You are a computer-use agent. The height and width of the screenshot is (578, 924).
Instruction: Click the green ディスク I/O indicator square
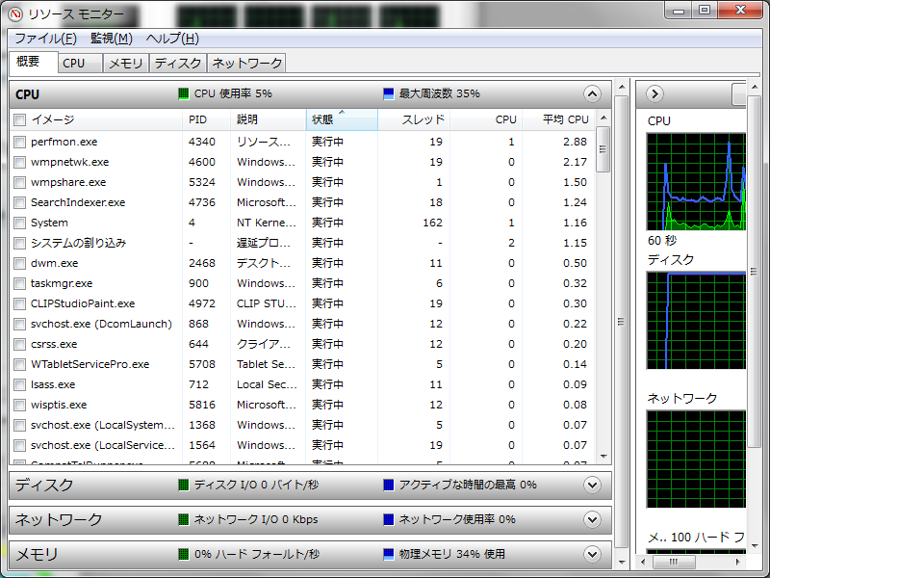183,485
